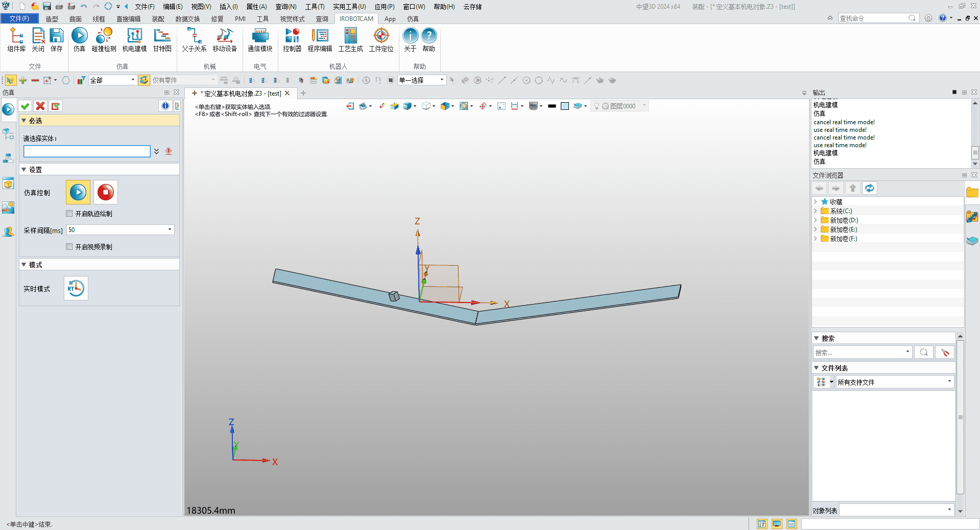
Task: Open the 视觉样式 ribbon tab
Action: pyautogui.click(x=292, y=19)
